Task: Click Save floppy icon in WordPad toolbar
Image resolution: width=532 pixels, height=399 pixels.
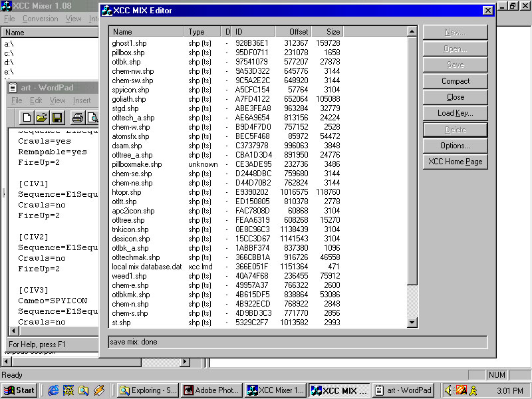Action: 57,118
